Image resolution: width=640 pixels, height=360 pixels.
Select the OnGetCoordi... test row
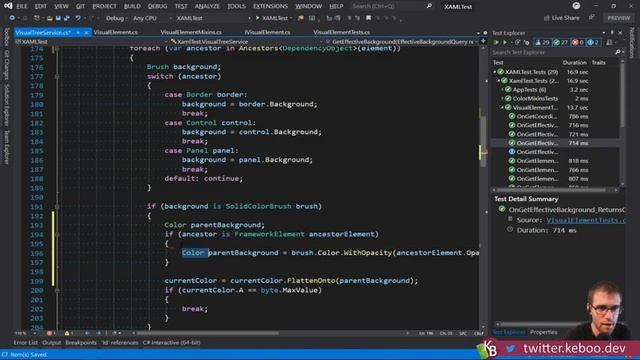coord(555,116)
